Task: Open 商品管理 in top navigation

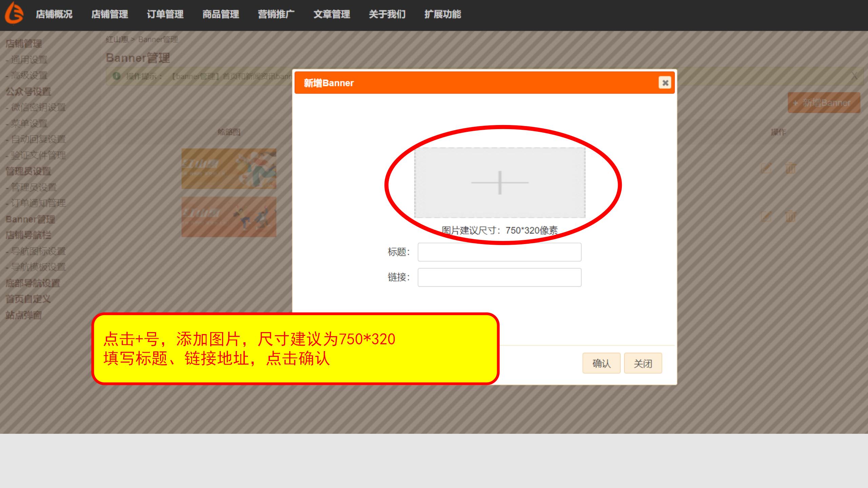Action: pyautogui.click(x=221, y=14)
